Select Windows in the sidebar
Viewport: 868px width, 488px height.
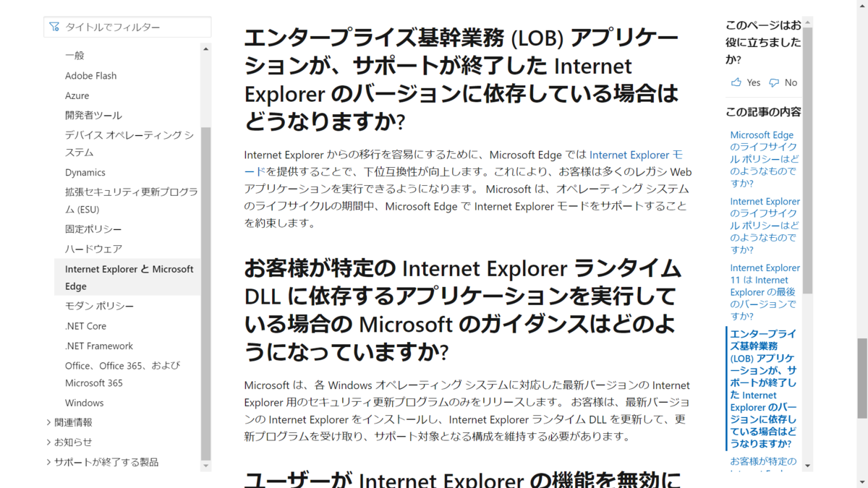[84, 403]
